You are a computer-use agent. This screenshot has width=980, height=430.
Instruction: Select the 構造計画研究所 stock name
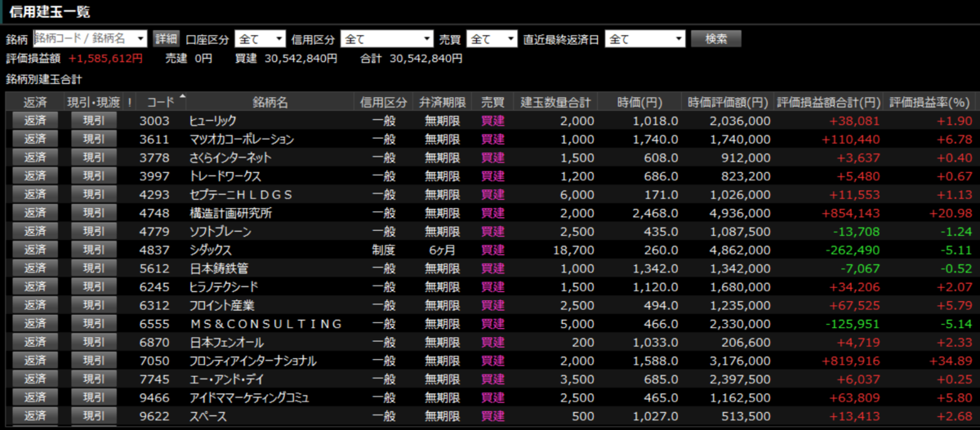[x=231, y=213]
